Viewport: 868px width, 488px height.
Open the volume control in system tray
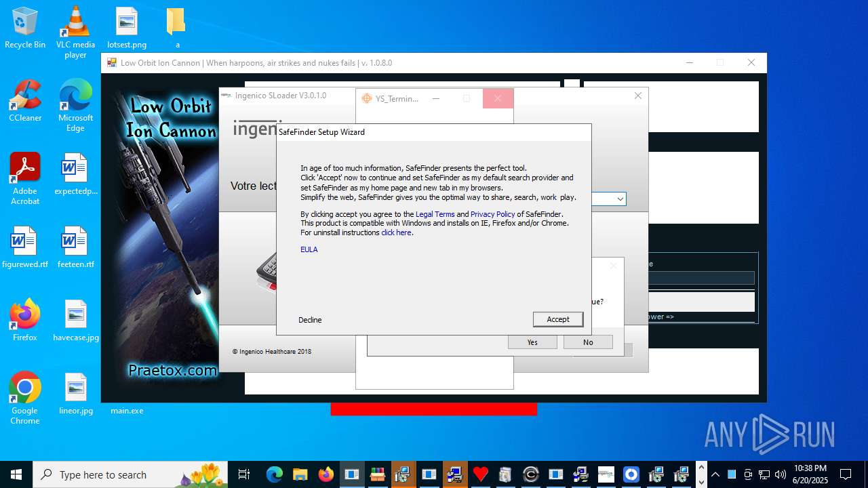[x=781, y=474]
